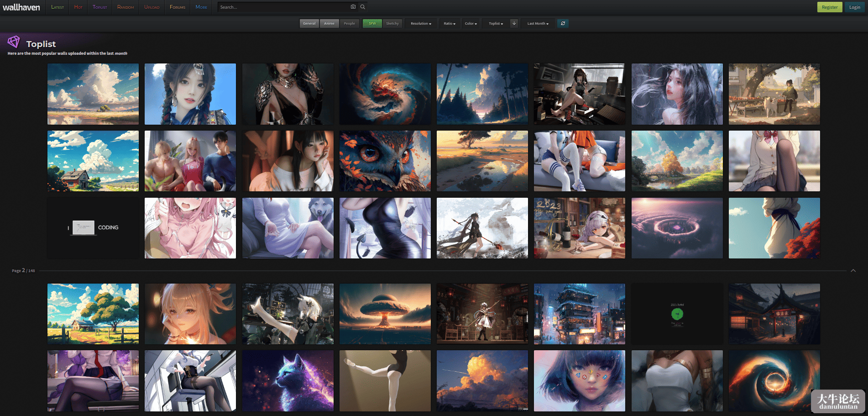
Task: Open the snowy spear warrior wallpaper
Action: point(482,228)
